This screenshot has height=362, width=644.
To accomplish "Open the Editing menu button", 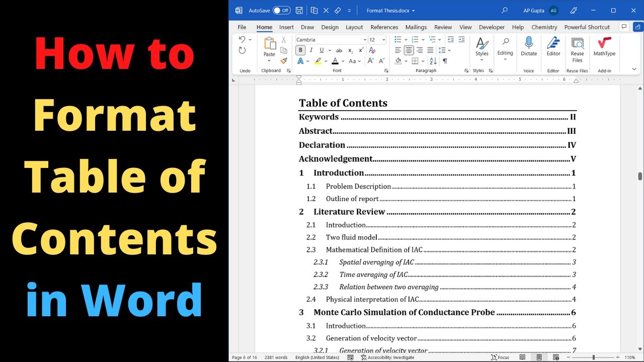I will pyautogui.click(x=505, y=49).
